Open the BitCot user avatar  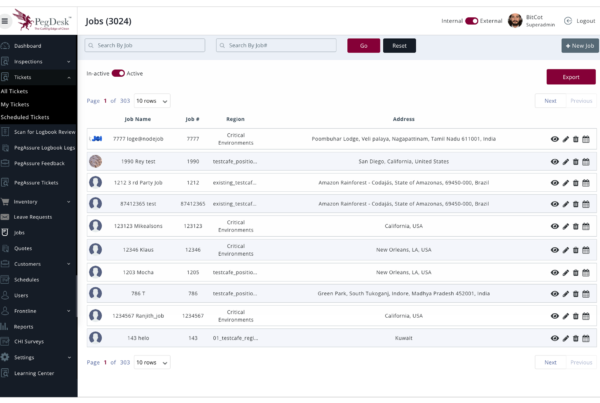(x=515, y=21)
